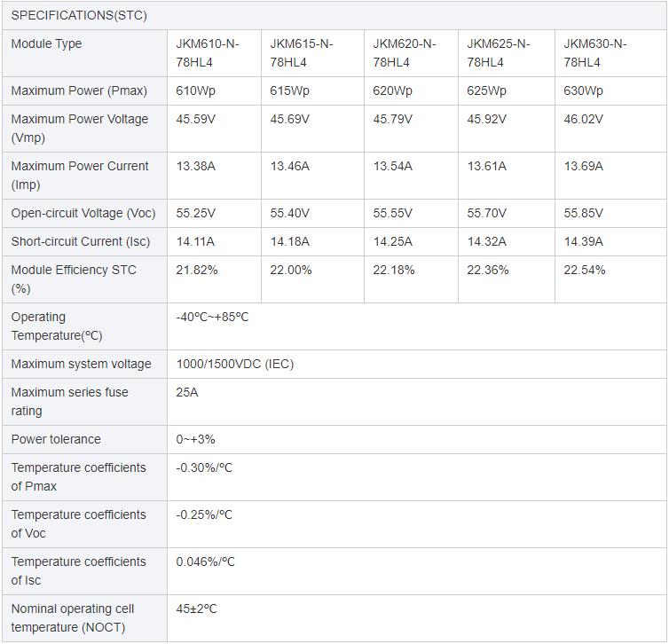Click the 25A maximum series fuse rating
Image resolution: width=669 pixels, height=644 pixels.
(187, 392)
